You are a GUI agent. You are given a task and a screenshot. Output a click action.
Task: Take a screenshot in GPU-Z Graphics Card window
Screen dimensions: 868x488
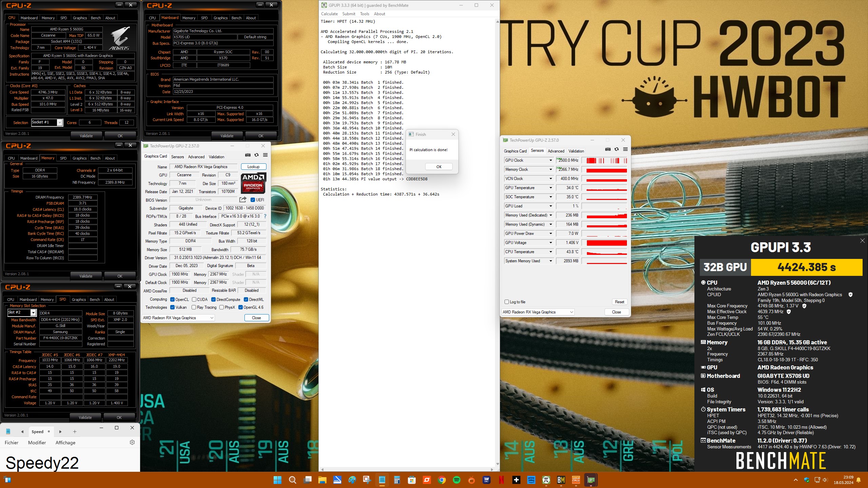tap(248, 155)
